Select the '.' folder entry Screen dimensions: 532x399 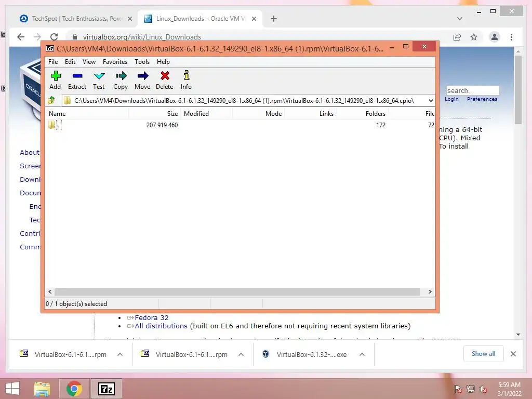pos(59,125)
